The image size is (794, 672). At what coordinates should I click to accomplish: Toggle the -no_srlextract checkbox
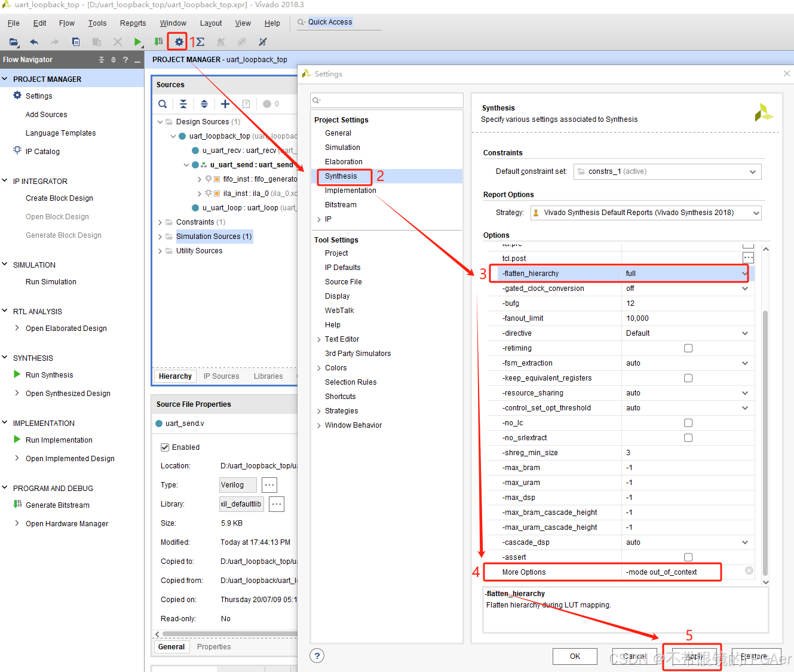(688, 438)
